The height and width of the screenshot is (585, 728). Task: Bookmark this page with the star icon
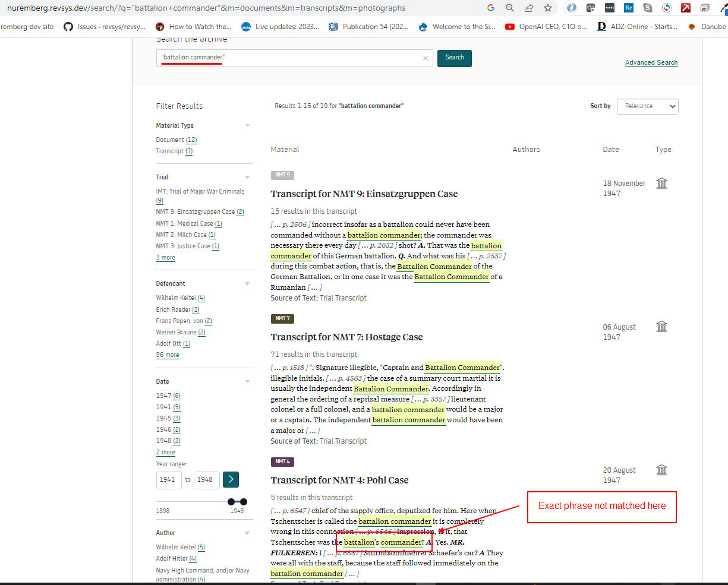tap(547, 9)
